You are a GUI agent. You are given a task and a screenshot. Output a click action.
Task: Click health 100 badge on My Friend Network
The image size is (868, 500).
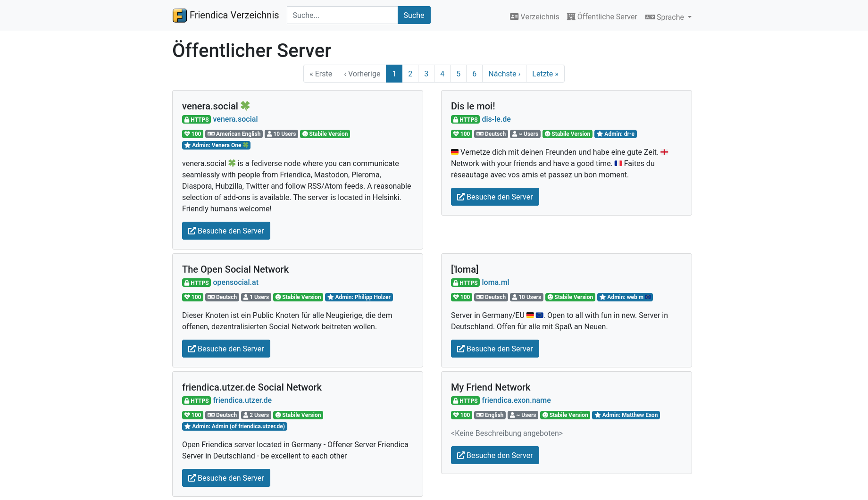[461, 415]
